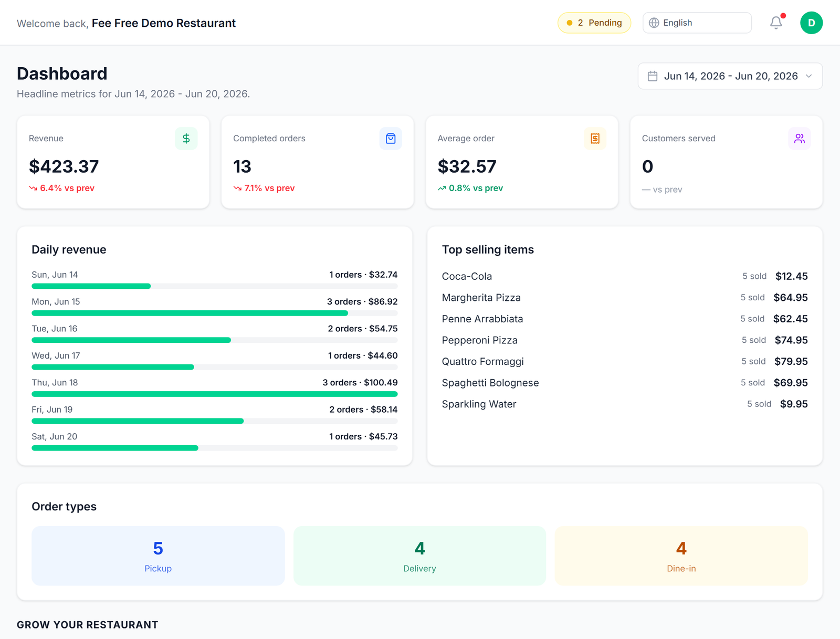
Task: Click the shopping bag Completed orders icon
Action: tap(391, 139)
